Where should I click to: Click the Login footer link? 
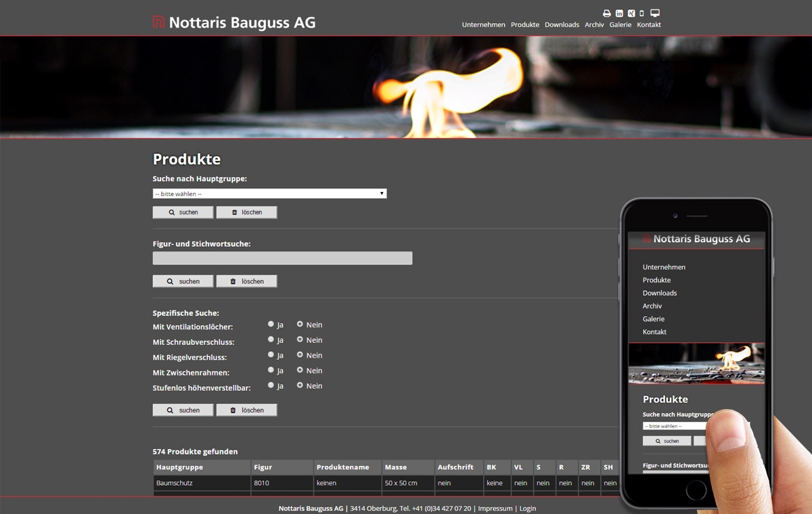(x=528, y=509)
